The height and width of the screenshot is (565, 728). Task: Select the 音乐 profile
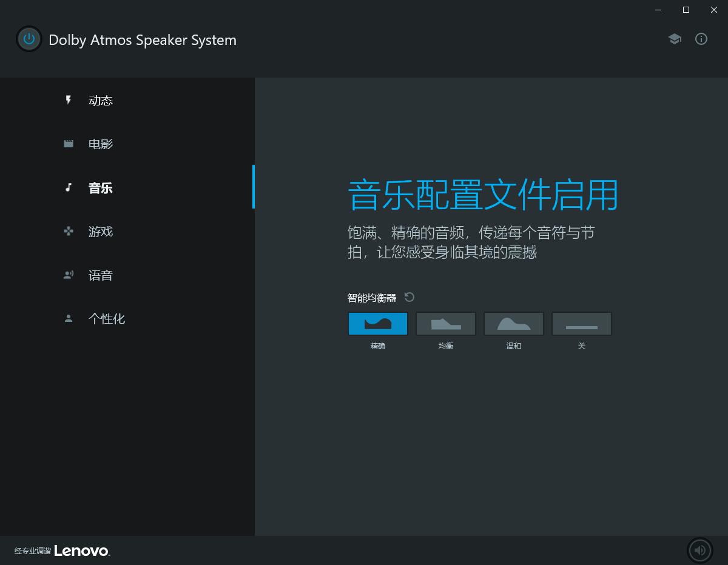pyautogui.click(x=127, y=187)
